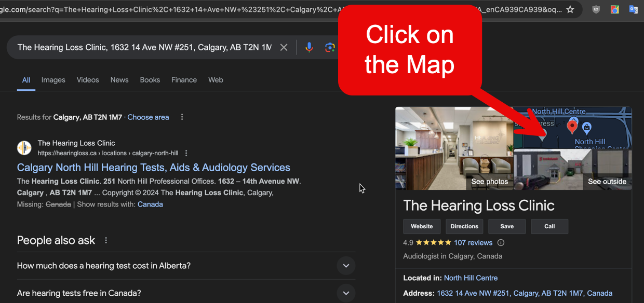
Task: Switch to the Images tab
Action: pos(53,80)
